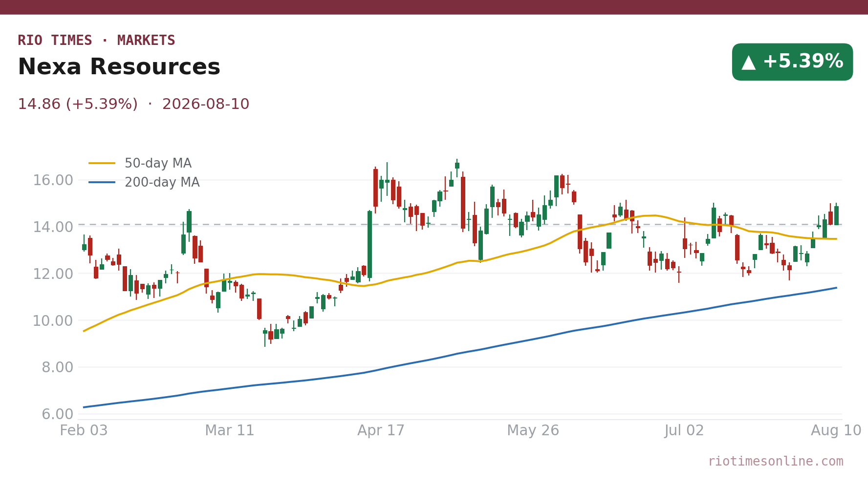Click the RIO TIMES · MARKETS header text
Image resolution: width=868 pixels, height=488 pixels.
click(x=96, y=41)
